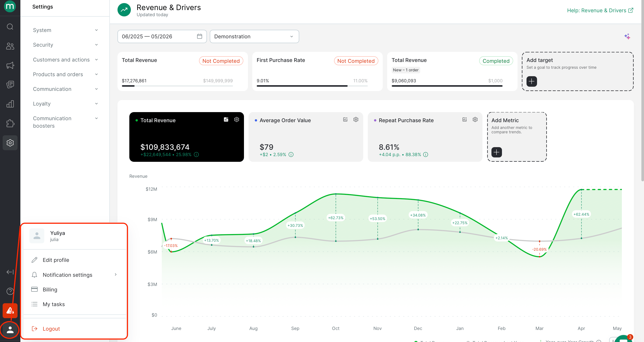Open the campaigns megaphone icon
The width and height of the screenshot is (644, 342).
(10, 65)
